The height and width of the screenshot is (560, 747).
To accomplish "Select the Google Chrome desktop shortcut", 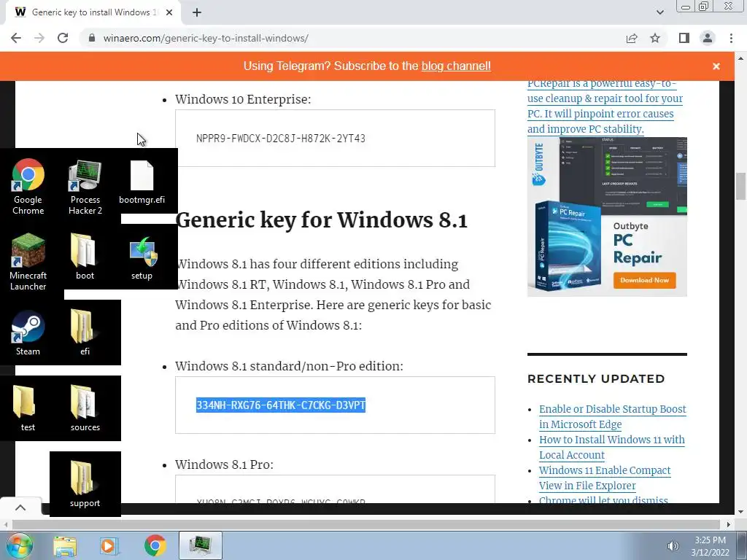I will click(28, 187).
